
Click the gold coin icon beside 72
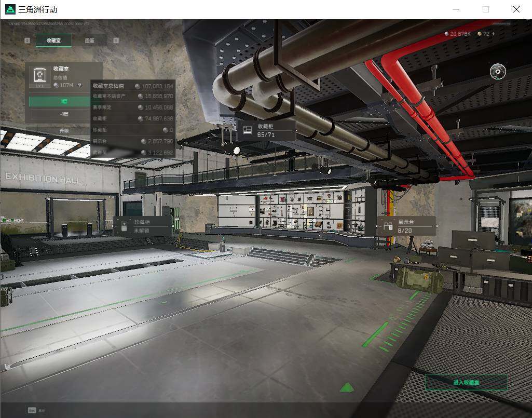[480, 34]
